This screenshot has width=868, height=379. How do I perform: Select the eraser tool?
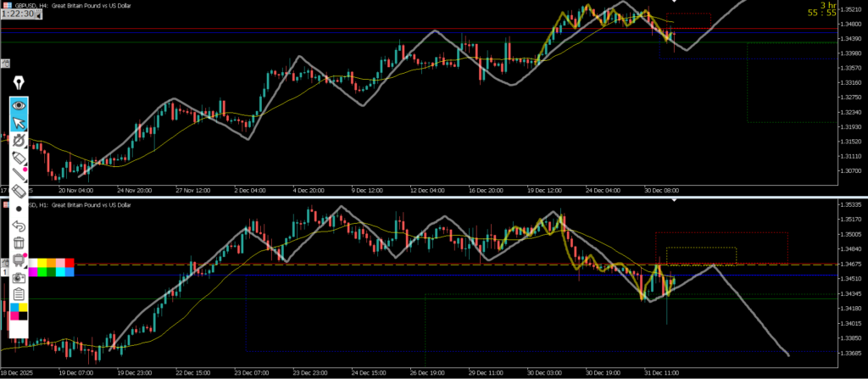coord(19,192)
